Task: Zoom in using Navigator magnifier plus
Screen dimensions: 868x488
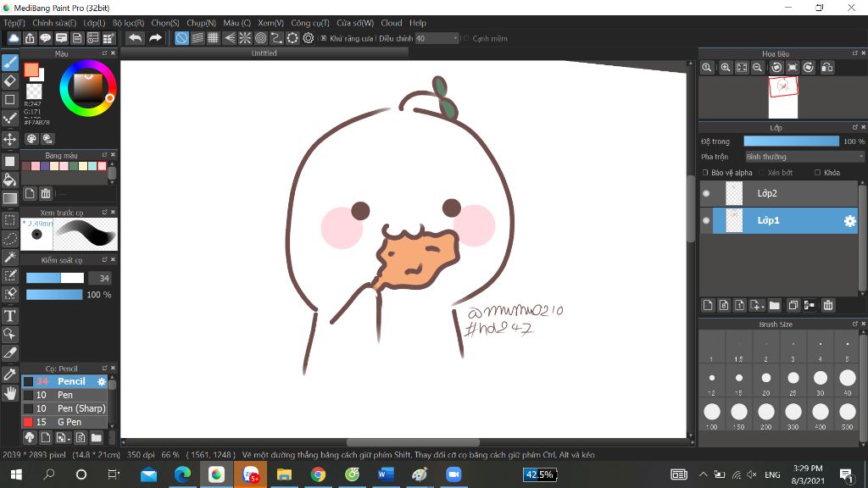Action: pos(726,68)
